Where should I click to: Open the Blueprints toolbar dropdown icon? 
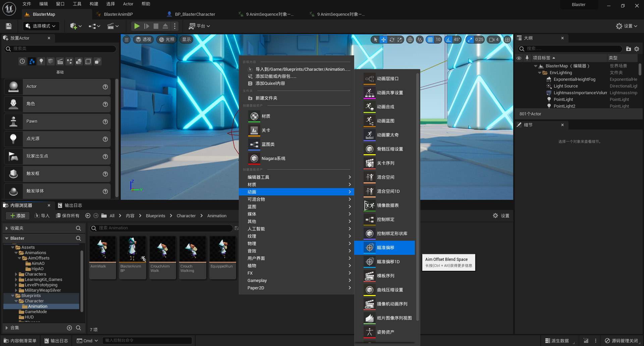pos(94,26)
